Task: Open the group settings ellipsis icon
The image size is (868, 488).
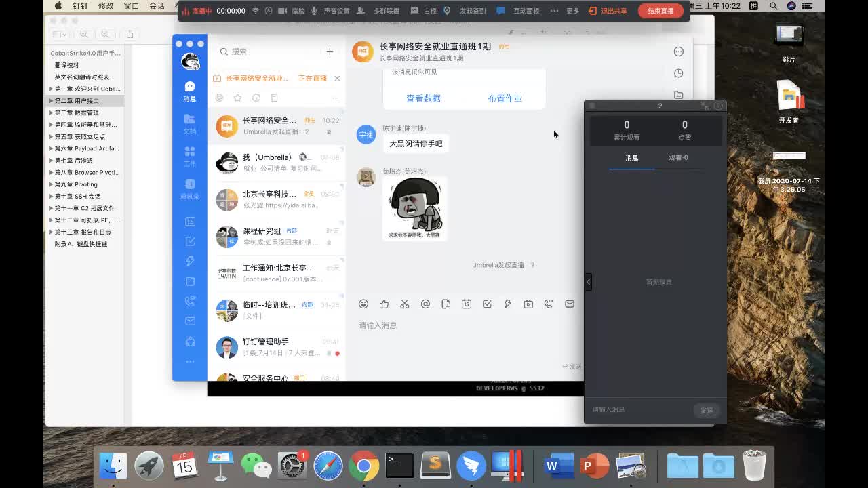Action: [678, 52]
